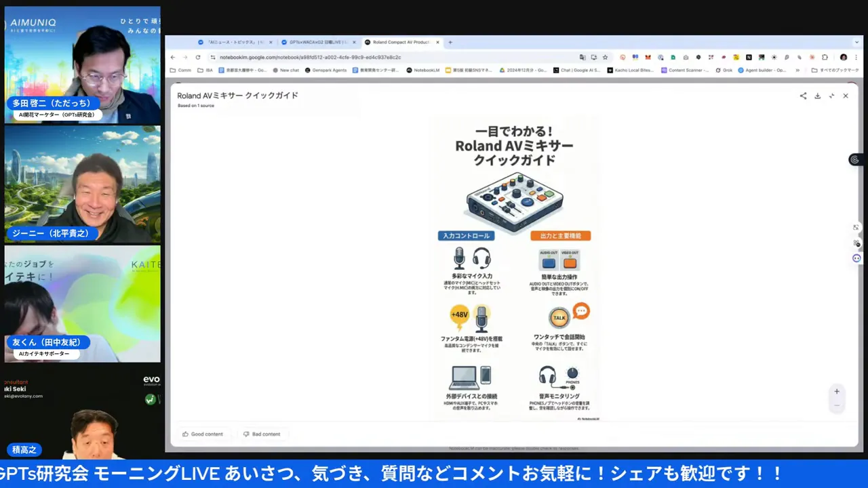The image size is (868, 488).
Task: Toggle the Bad content feedback
Action: point(262,434)
